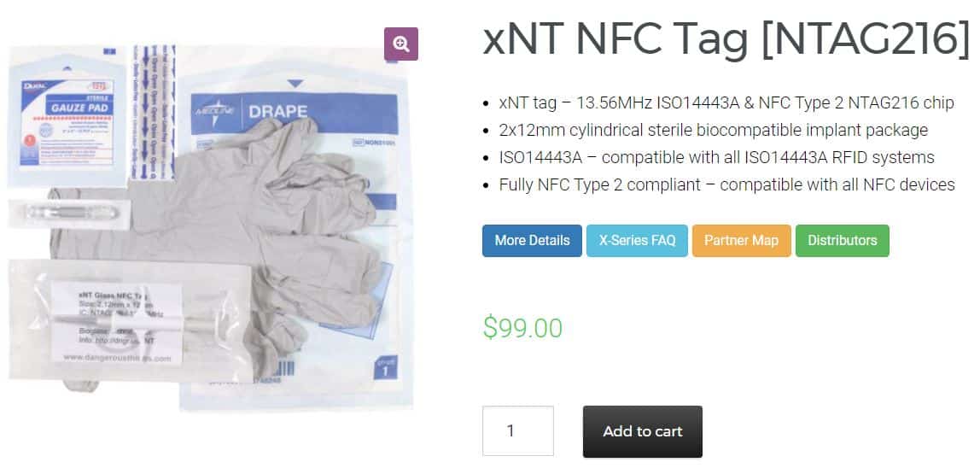Click dangerousthings.com URL on package label
Screen dimensions: 980x468
point(117,358)
